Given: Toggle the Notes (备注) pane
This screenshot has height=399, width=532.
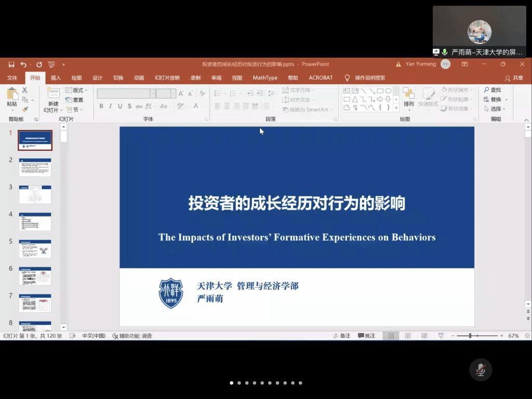Looking at the screenshot, I should pyautogui.click(x=342, y=336).
